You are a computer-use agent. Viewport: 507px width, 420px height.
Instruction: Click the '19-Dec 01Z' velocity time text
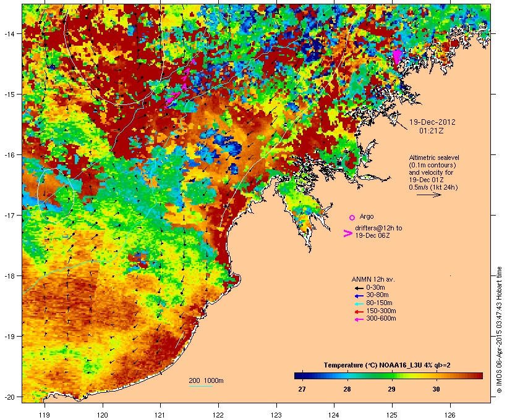pos(426,180)
